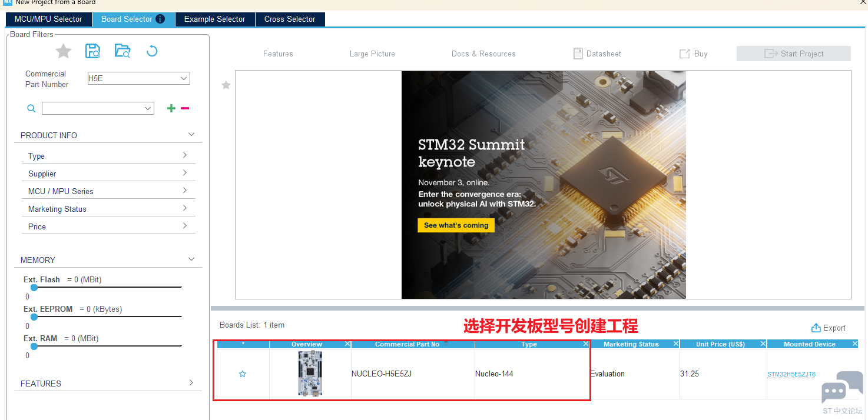This screenshot has width=868, height=420.
Task: Open the Features view
Action: (x=278, y=54)
